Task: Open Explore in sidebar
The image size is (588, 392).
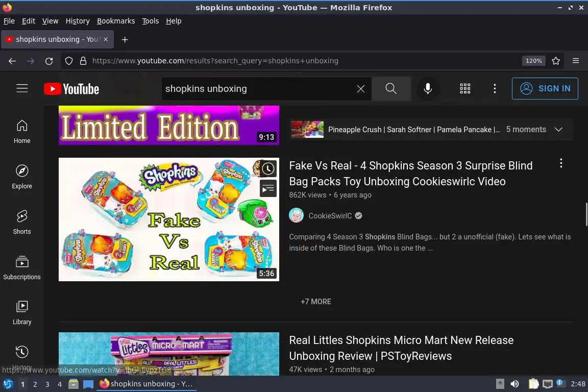Action: (22, 177)
